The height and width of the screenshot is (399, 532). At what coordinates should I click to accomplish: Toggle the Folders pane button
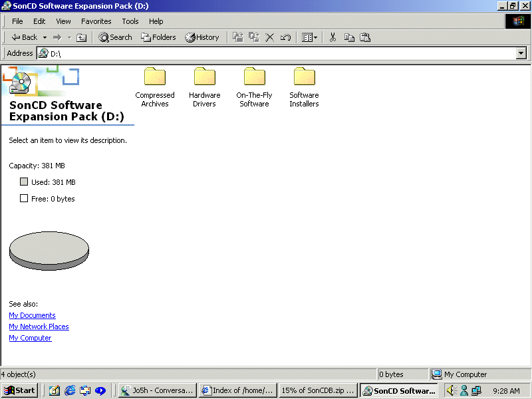(x=158, y=38)
